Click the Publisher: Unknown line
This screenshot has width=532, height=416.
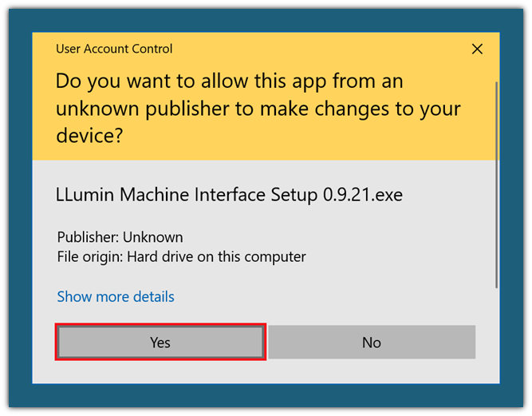pyautogui.click(x=120, y=237)
